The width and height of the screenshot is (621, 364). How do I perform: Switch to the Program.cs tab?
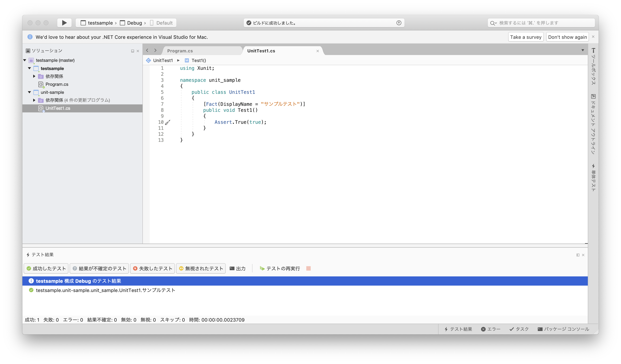pos(180,51)
